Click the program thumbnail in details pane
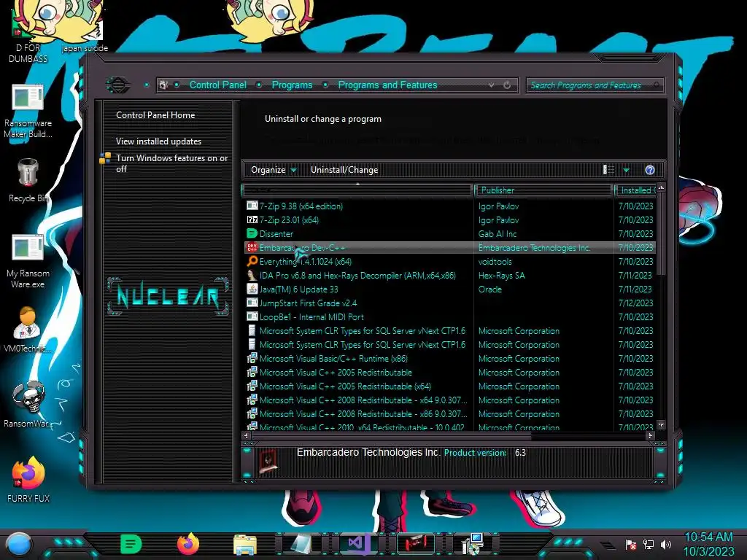This screenshot has height=560, width=747. (x=268, y=461)
